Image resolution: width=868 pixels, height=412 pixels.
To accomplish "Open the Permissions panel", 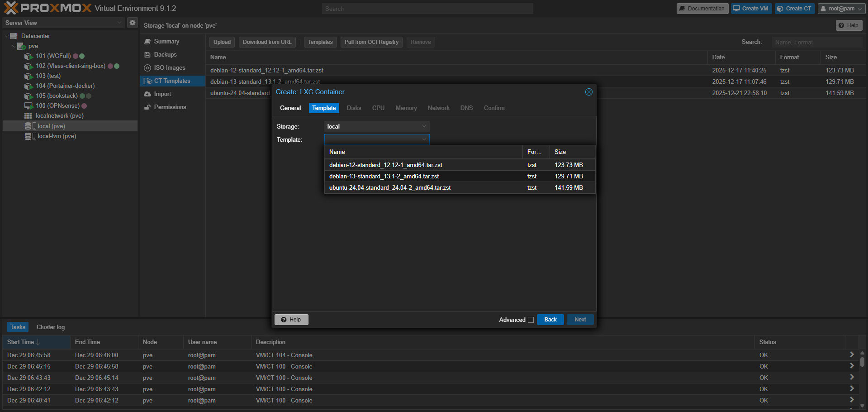I will pos(170,107).
